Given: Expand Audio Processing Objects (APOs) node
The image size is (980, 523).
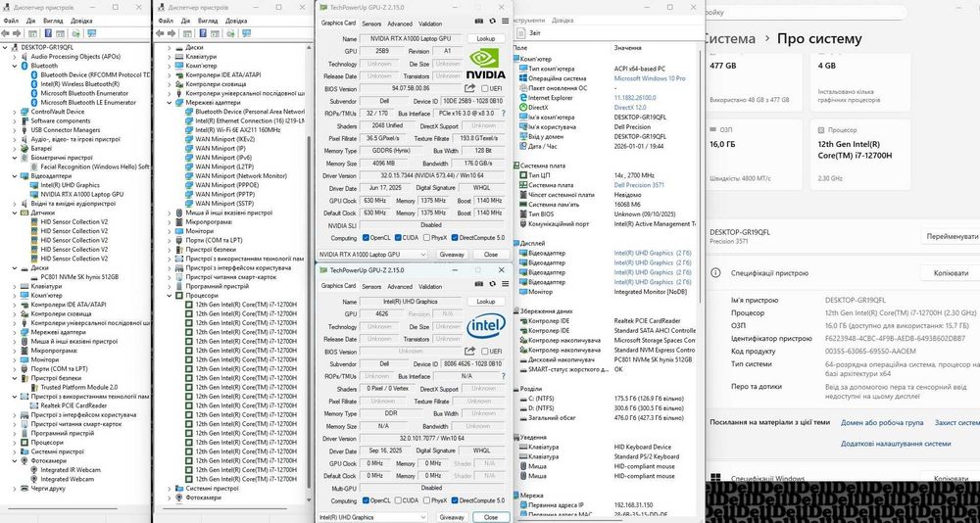Looking at the screenshot, I should coord(15,56).
